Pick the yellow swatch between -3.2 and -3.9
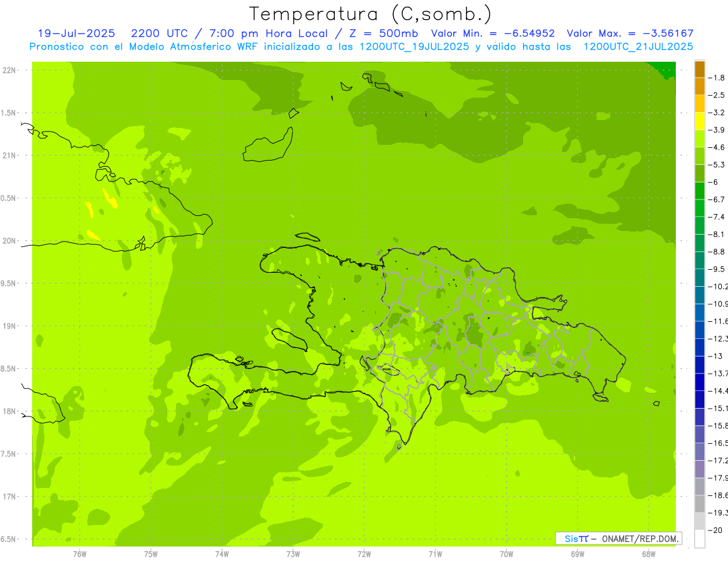The image size is (728, 562). [699, 121]
